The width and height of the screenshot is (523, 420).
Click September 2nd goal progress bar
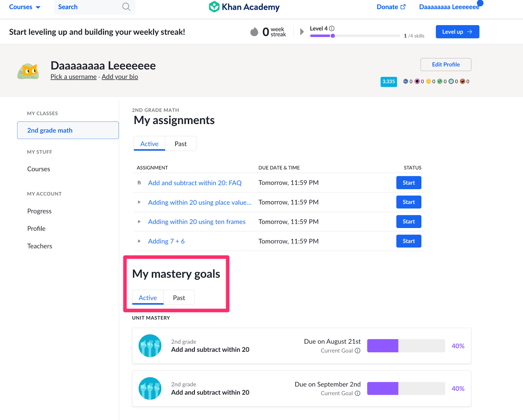tap(406, 388)
